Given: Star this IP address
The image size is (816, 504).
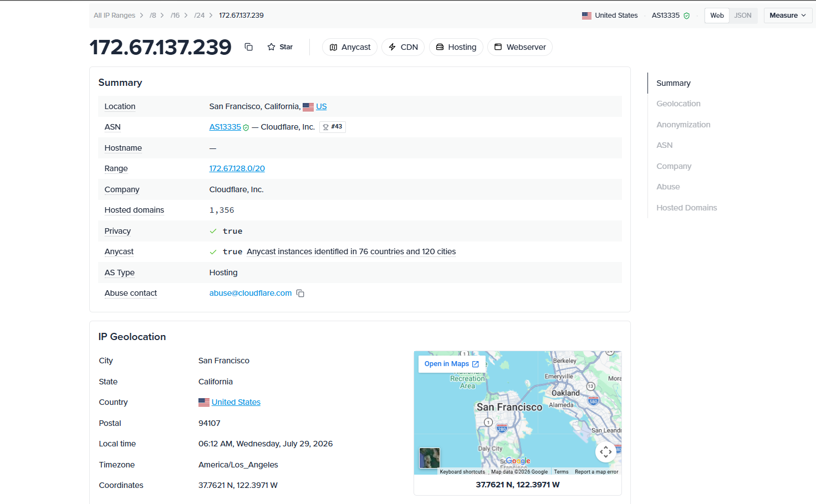Looking at the screenshot, I should (x=280, y=47).
